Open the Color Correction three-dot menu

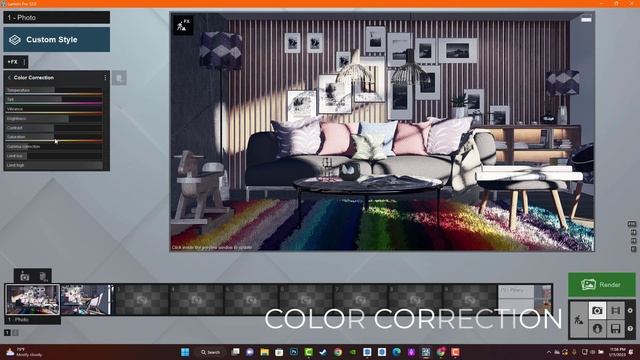105,78
